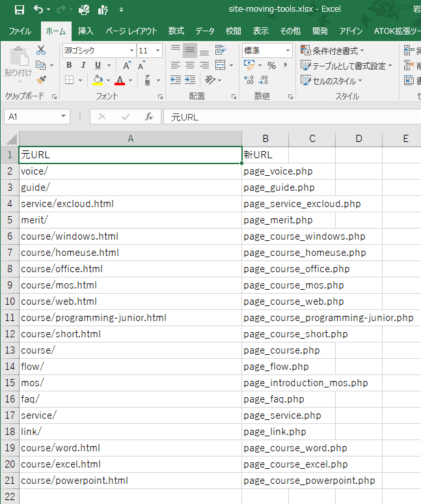Viewport: 421px width, 504px height.
Task: Click the Cut scissors icon
Action: 41,50
